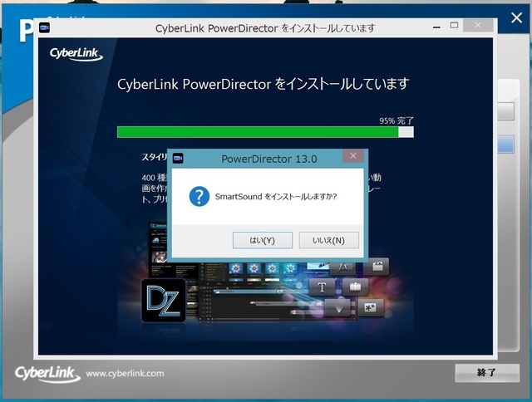Click the particle effect icon in artwork
532x402 pixels.
pos(371,307)
